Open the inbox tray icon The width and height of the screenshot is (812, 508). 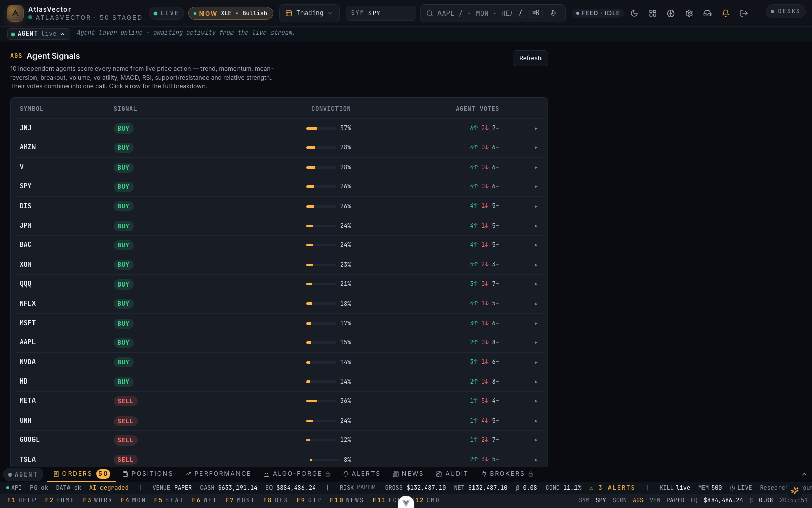click(x=707, y=13)
